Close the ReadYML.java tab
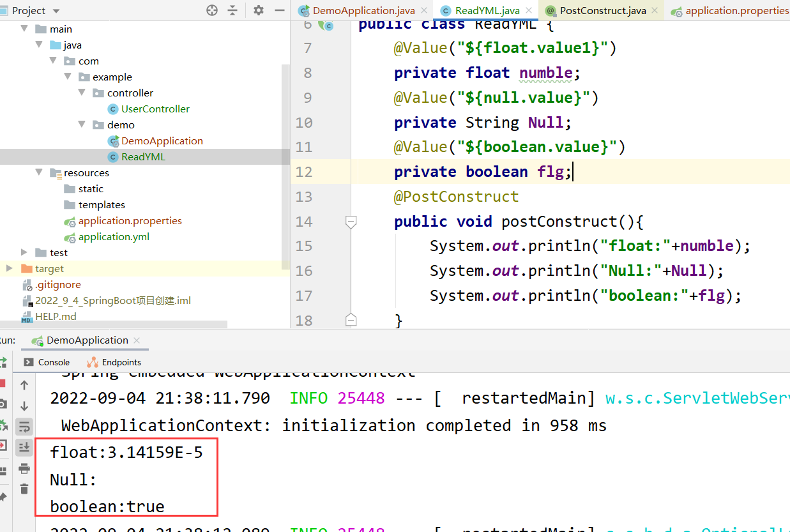 click(528, 11)
